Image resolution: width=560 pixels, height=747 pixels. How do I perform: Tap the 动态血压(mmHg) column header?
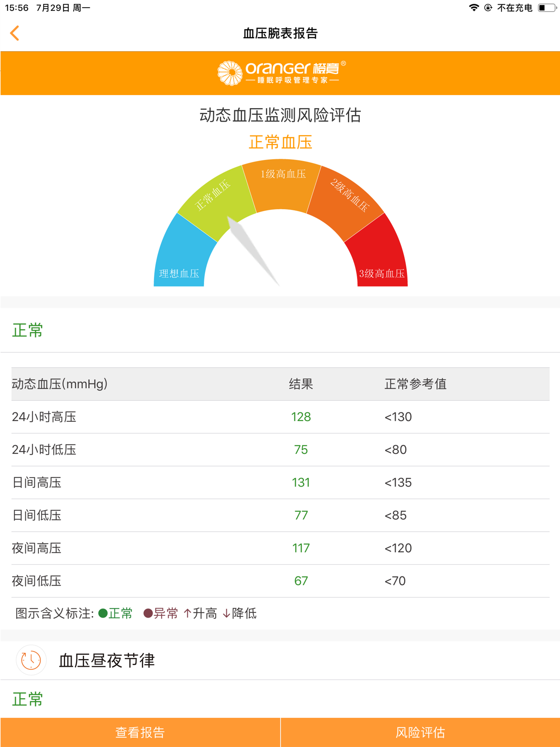(x=59, y=384)
